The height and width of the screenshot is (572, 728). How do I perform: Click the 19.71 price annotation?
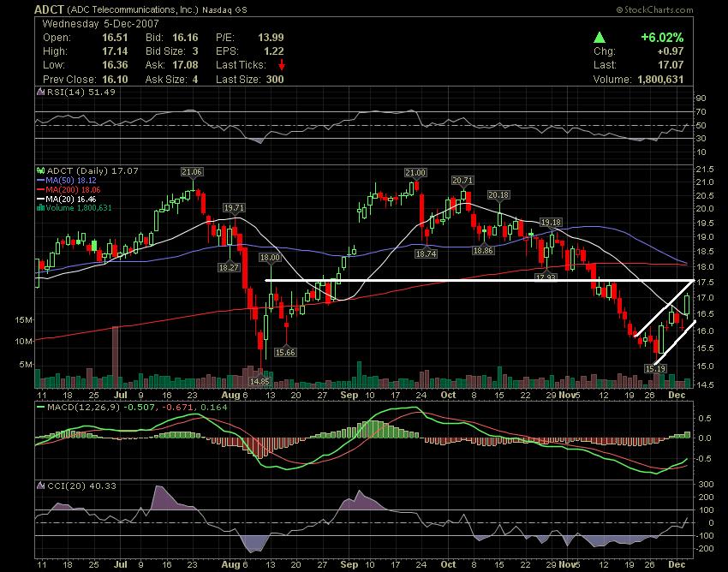tap(234, 208)
